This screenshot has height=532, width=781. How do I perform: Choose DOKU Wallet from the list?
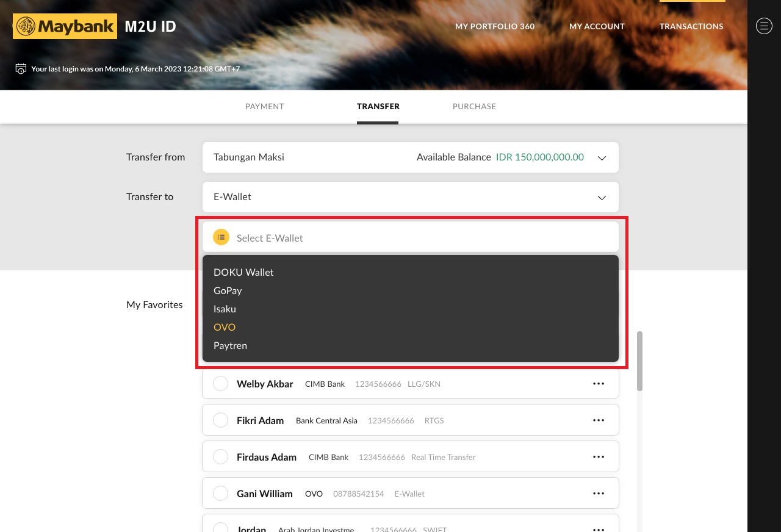tap(243, 272)
